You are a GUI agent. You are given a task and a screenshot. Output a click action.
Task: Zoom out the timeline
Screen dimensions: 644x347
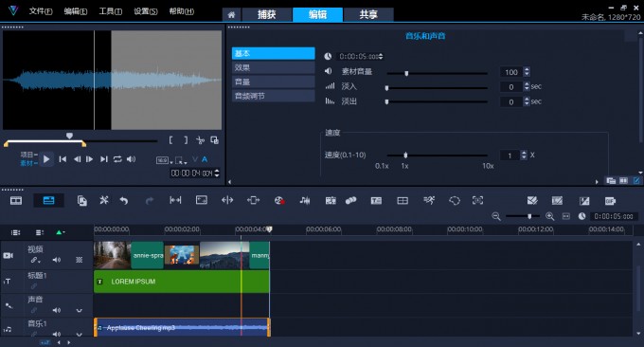(496, 216)
